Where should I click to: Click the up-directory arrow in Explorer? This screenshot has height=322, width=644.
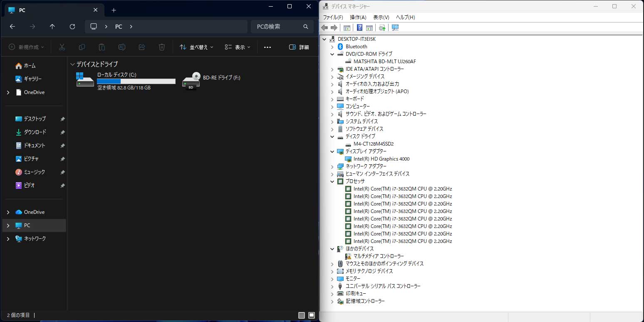point(52,27)
